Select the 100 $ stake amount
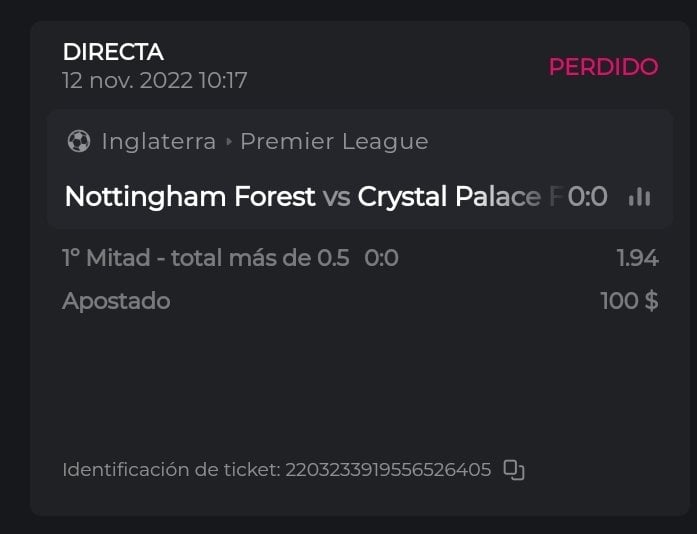 (x=629, y=301)
